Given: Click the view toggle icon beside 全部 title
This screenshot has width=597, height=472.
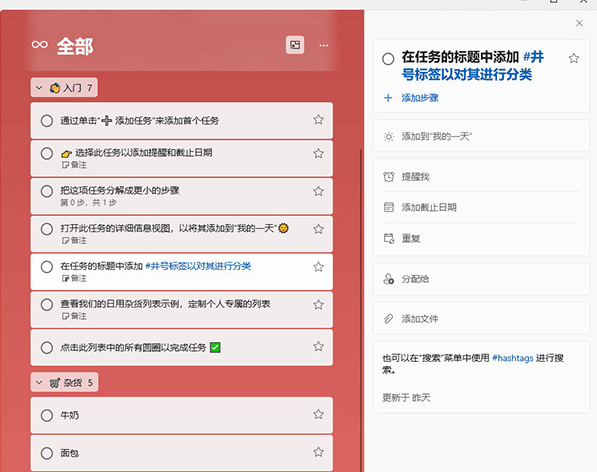Looking at the screenshot, I should (295, 45).
